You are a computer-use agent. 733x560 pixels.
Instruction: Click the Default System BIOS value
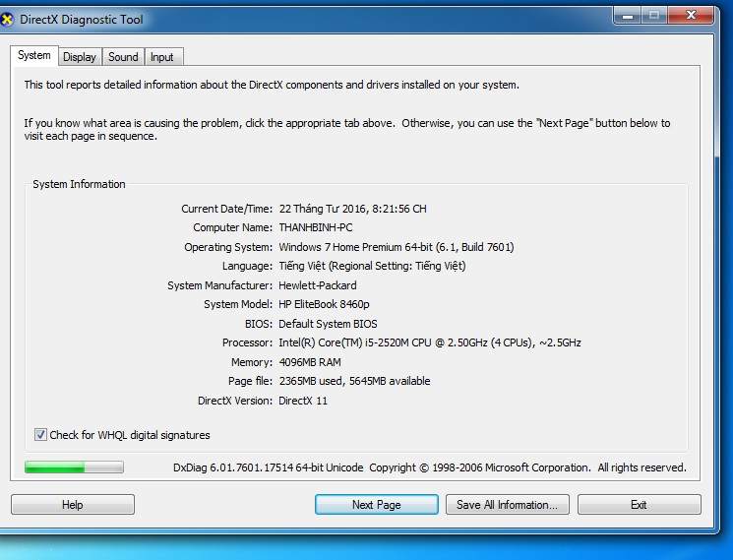[x=328, y=324]
